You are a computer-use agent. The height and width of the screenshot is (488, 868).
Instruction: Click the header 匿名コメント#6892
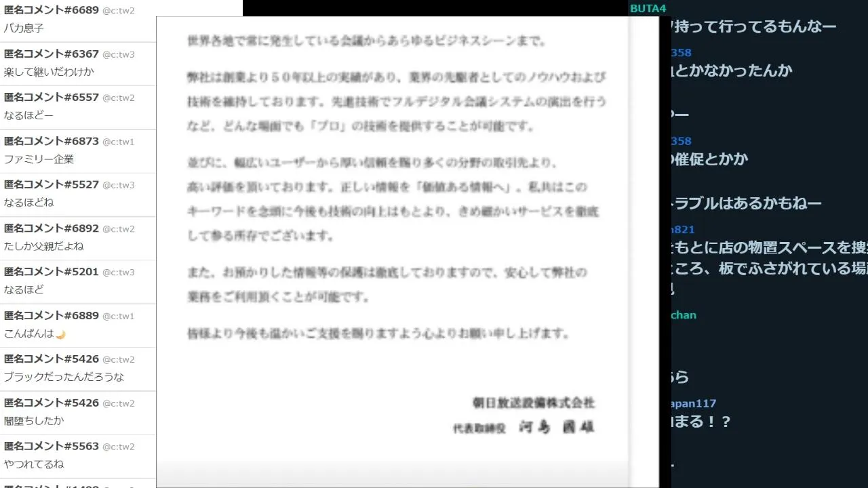[52, 228]
